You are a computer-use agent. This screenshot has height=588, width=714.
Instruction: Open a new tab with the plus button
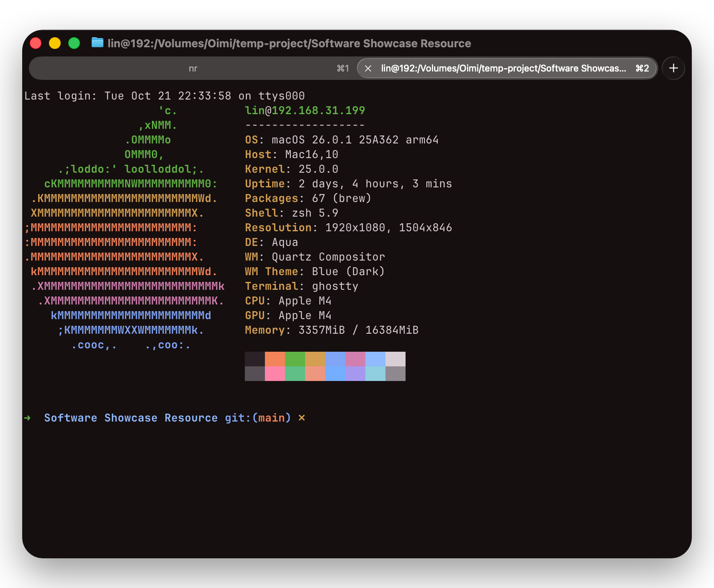click(x=673, y=68)
